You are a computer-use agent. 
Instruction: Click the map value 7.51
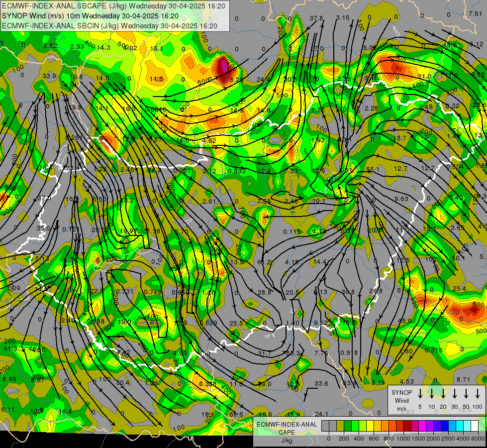pyautogui.click(x=475, y=13)
